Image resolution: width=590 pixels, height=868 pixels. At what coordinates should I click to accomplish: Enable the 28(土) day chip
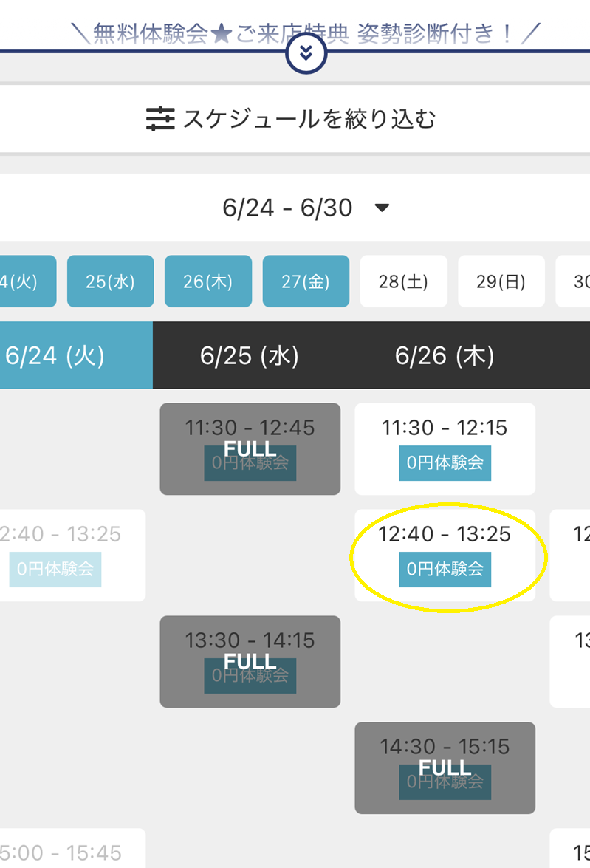pos(403,281)
